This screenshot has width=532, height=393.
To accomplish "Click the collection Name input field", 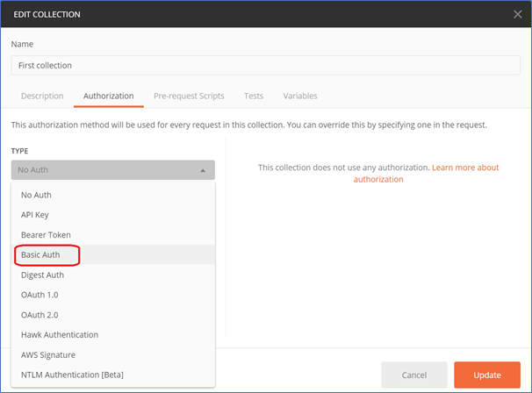I will [x=263, y=65].
